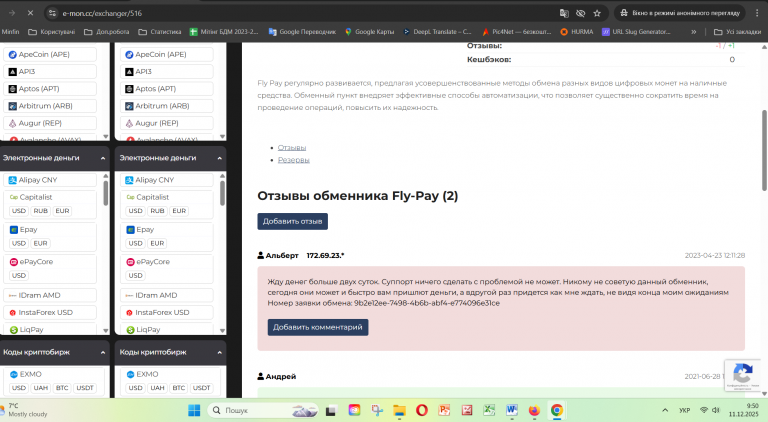Click the Добавить отзыв button

coord(292,221)
